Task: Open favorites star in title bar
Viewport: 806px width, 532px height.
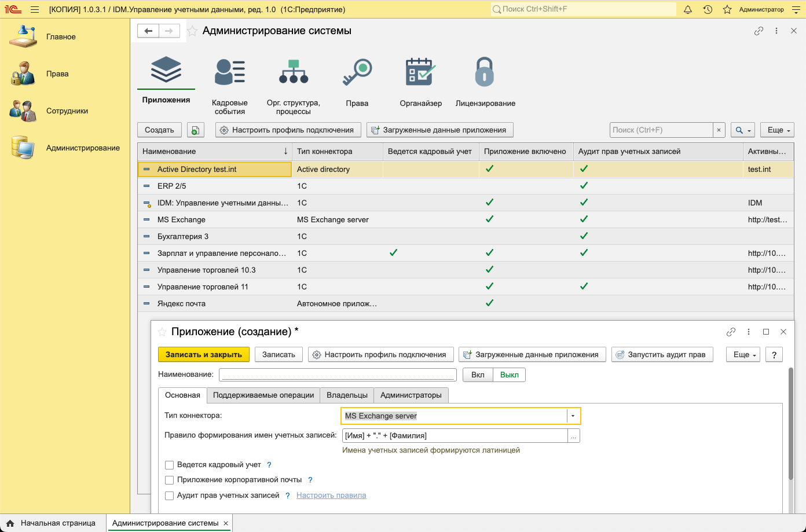Action: [x=727, y=9]
